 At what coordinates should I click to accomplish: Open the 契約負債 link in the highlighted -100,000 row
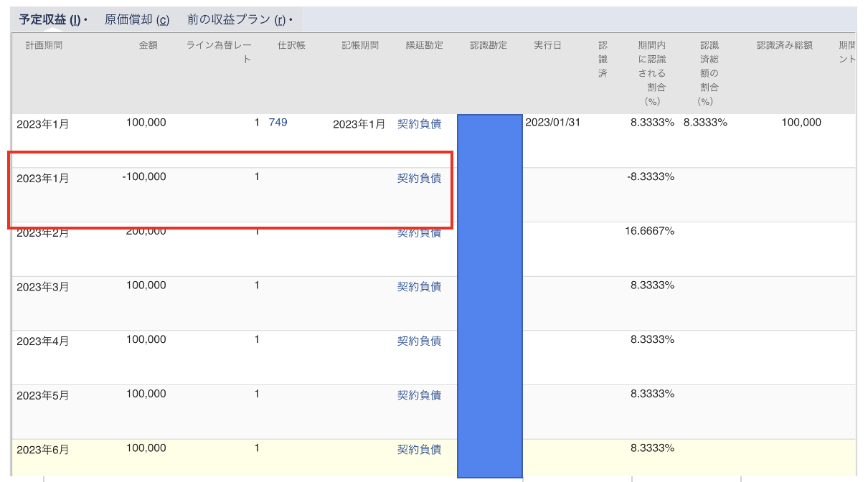tap(418, 177)
